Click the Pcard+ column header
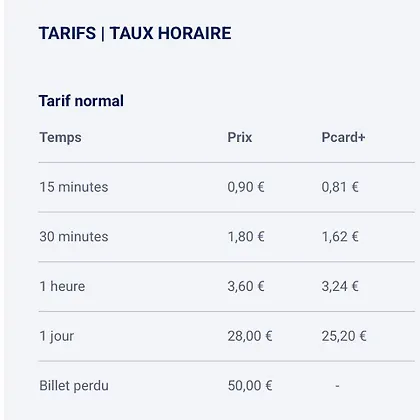The height and width of the screenshot is (420, 420). [343, 137]
